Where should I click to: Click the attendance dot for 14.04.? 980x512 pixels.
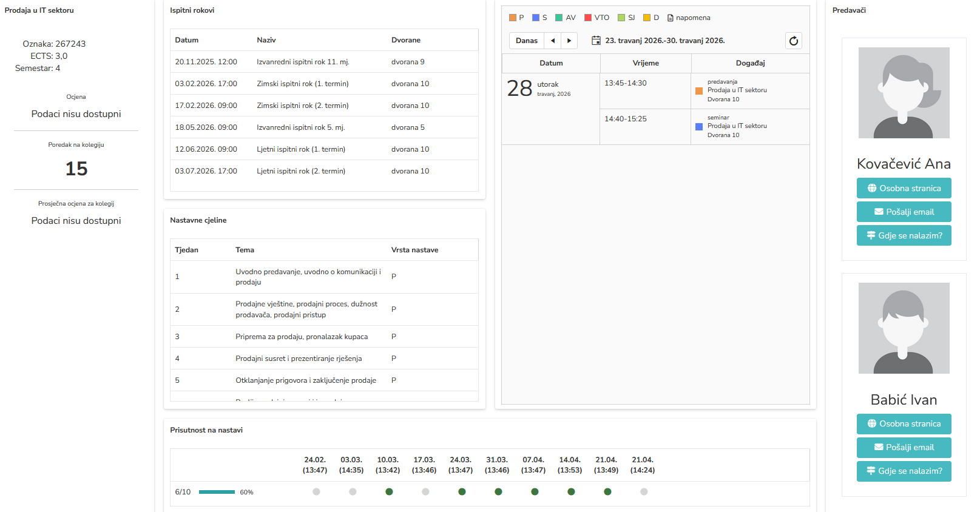(x=571, y=492)
